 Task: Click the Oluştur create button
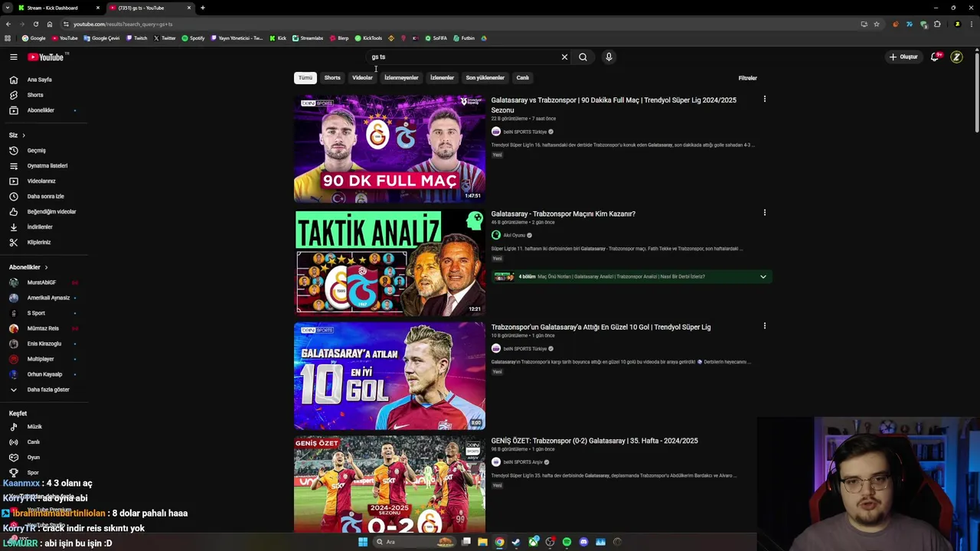(x=903, y=57)
